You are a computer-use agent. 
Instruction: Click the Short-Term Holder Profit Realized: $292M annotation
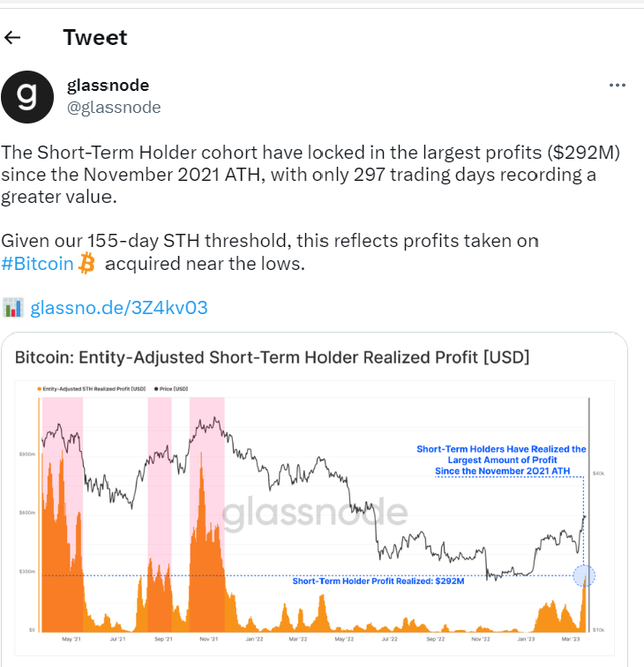pos(378,581)
